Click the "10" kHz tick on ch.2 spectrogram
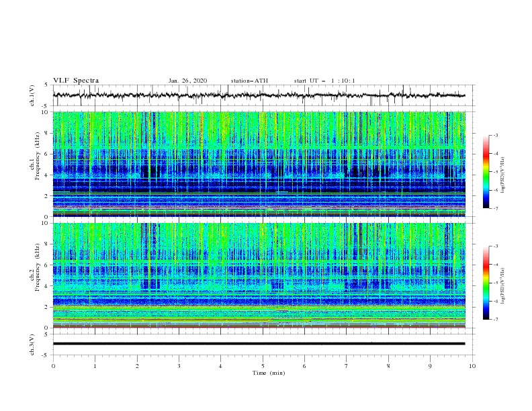The image size is (532, 411). pos(46,223)
